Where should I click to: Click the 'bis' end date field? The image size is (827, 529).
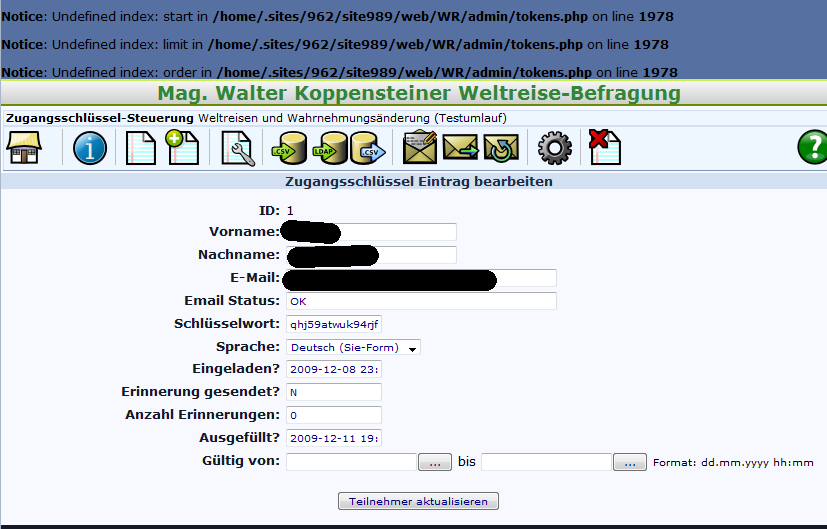[x=546, y=462]
